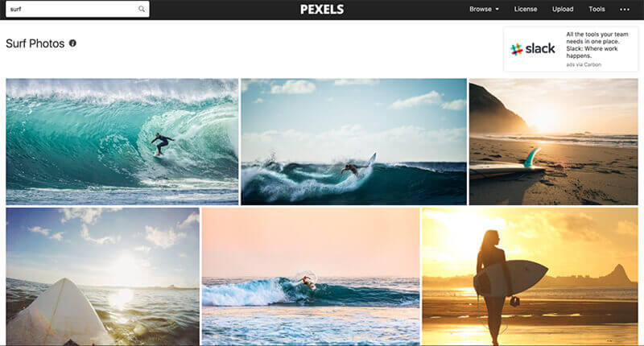The image size is (644, 346).
Task: Click the search magnifier icon
Action: [x=142, y=9]
